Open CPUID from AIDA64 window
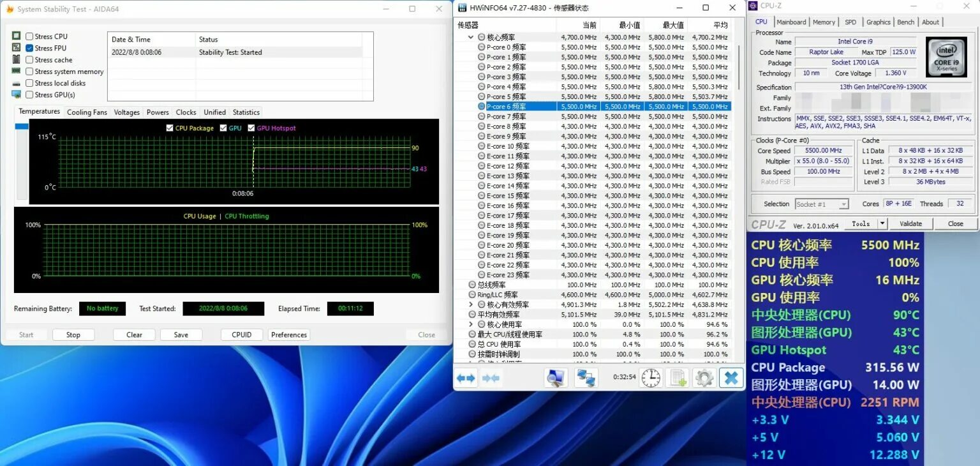The image size is (980, 466). [242, 334]
